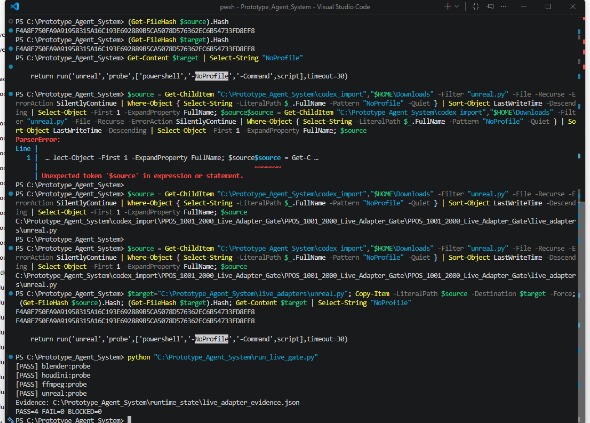Screen dimensions: 590x423
Task: Click the terminal cursor at the final prompt
Action: pos(129,420)
